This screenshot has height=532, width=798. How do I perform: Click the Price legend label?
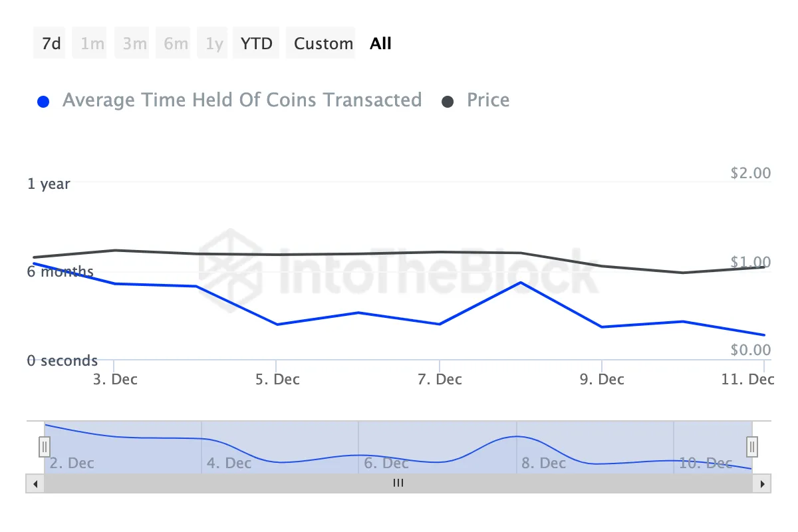pyautogui.click(x=488, y=100)
